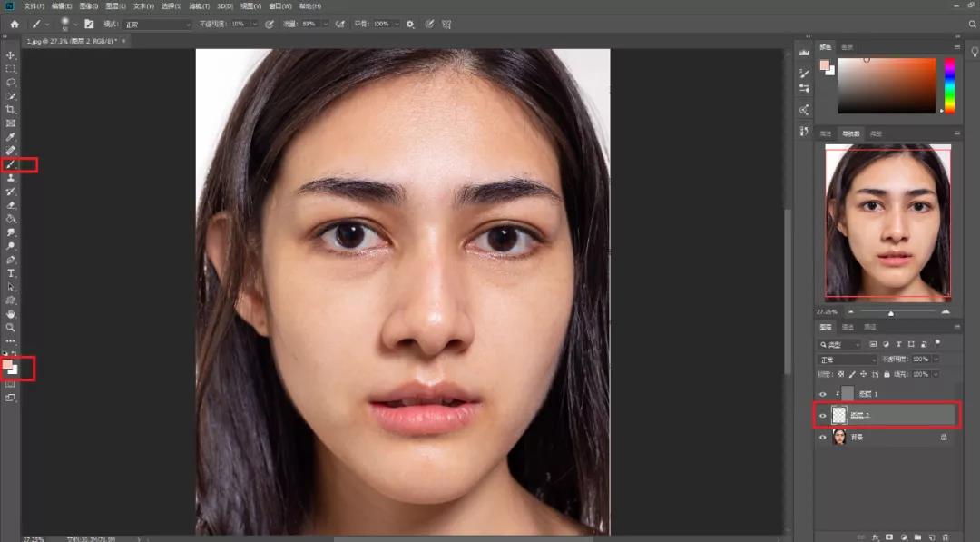Hide the 背景 layer using eye icon
This screenshot has height=542, width=980.
(x=823, y=437)
